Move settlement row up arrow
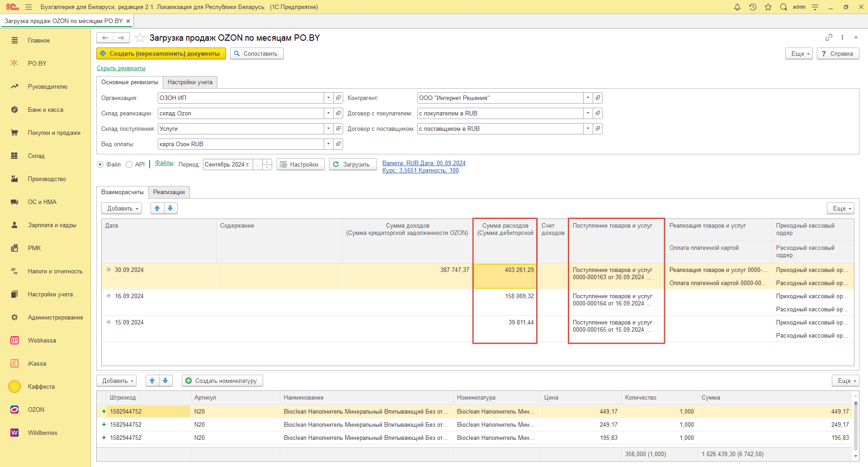Screen dimensions: 868x467 click(x=157, y=208)
